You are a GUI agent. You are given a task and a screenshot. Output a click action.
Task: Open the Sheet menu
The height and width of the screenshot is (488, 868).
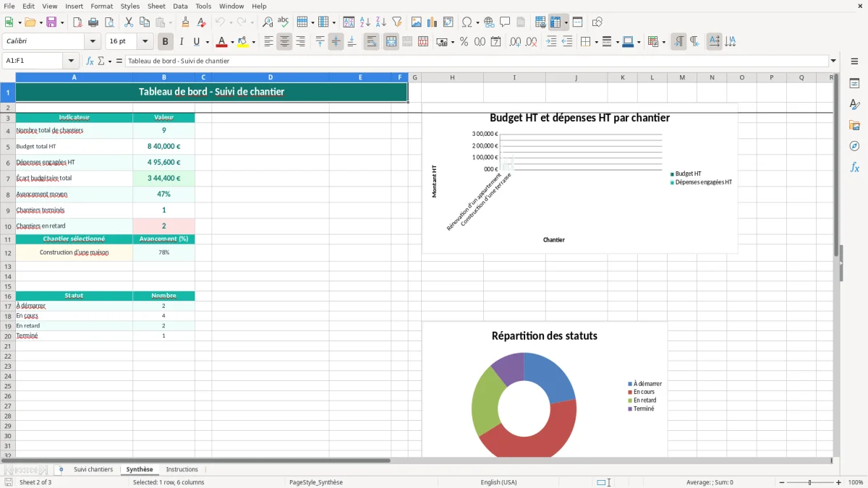[x=156, y=6]
